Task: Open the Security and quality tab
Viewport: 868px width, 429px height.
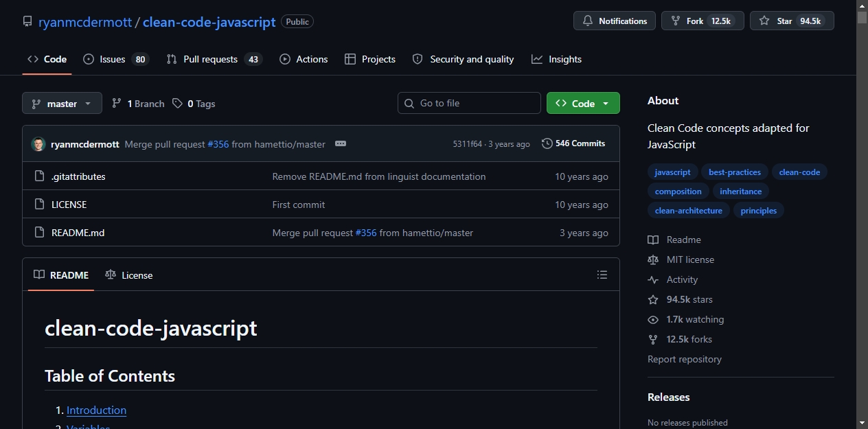Action: click(x=463, y=59)
